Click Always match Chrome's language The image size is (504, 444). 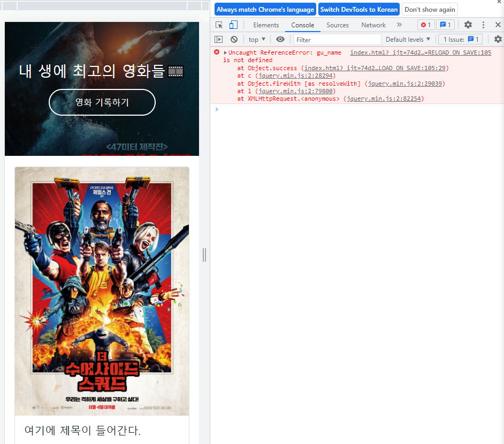click(265, 9)
